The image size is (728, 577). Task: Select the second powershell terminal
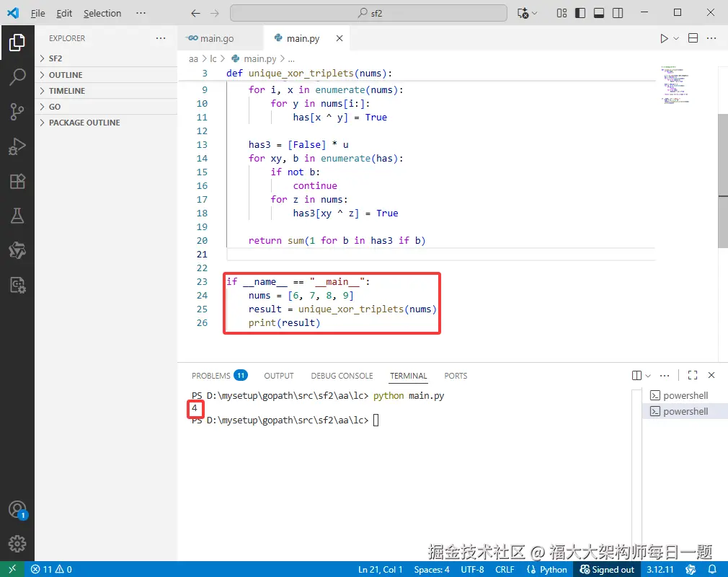click(x=685, y=411)
